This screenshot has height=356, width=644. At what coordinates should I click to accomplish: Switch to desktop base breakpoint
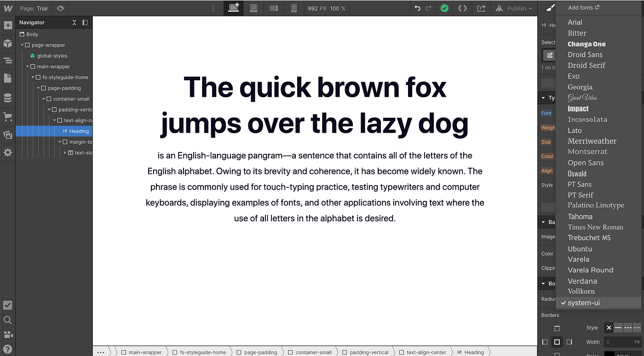click(x=234, y=8)
